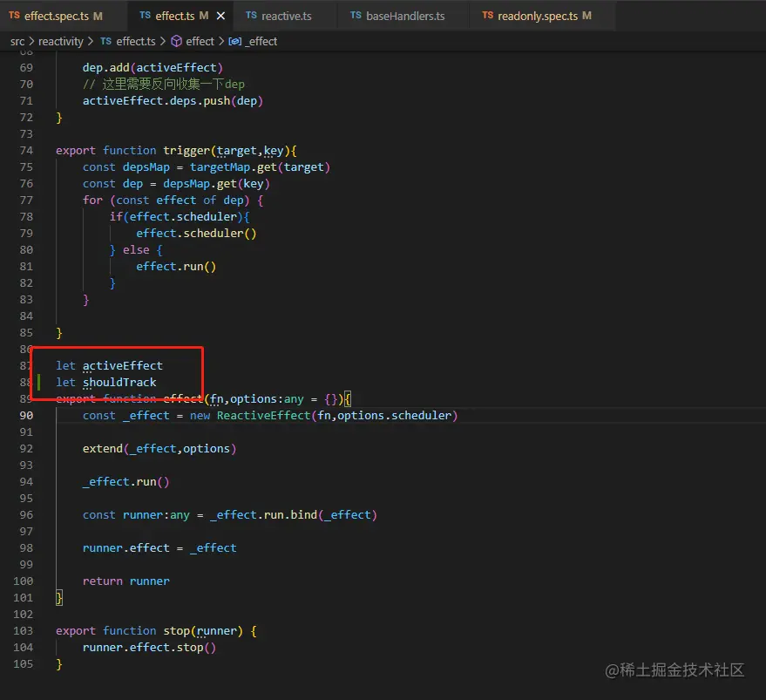The image size is (766, 700).
Task: Click 'activeEffect' declaration on line 87
Action: (123, 365)
